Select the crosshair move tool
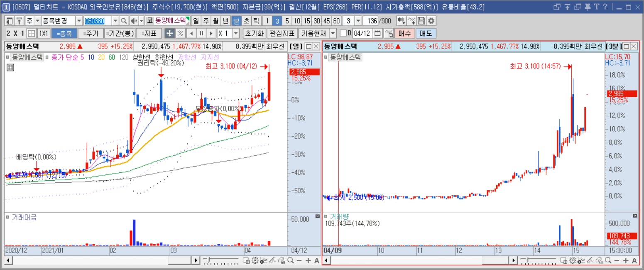The width and height of the screenshot is (644, 270). coord(169,33)
